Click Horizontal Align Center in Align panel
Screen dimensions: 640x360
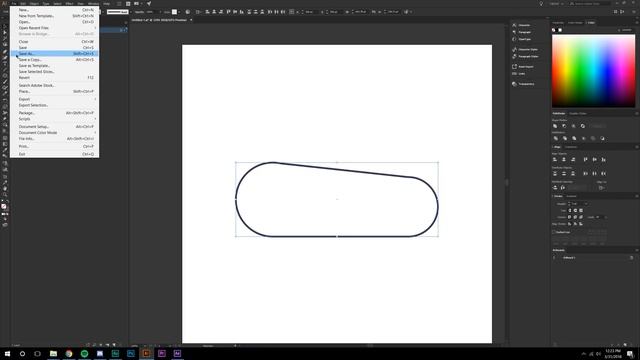pyautogui.click(x=564, y=160)
